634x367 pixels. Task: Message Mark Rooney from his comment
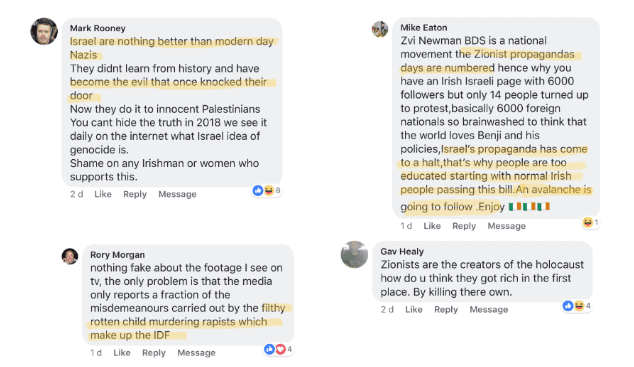(x=177, y=194)
